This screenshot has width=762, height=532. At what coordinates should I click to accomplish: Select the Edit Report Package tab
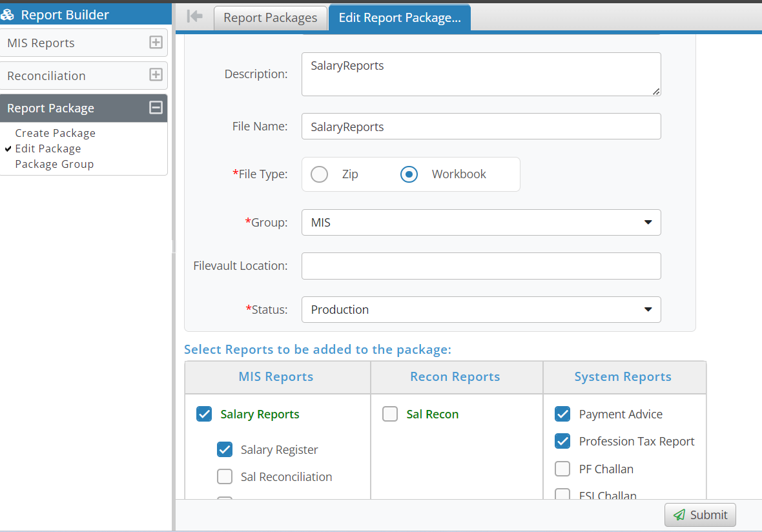coord(399,18)
